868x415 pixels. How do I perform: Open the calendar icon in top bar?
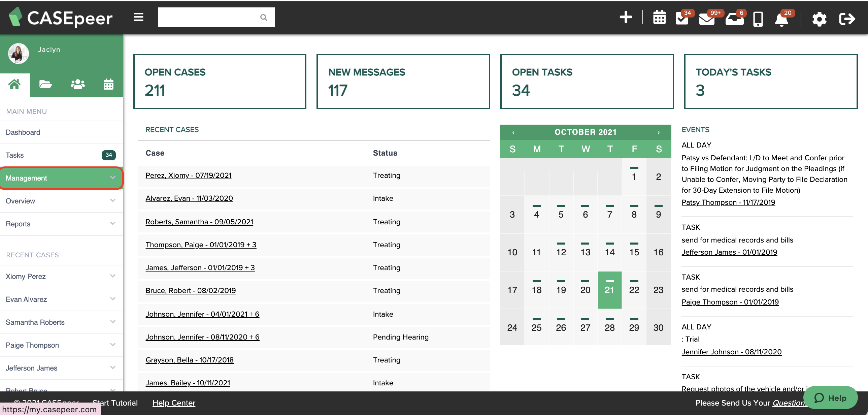(659, 18)
